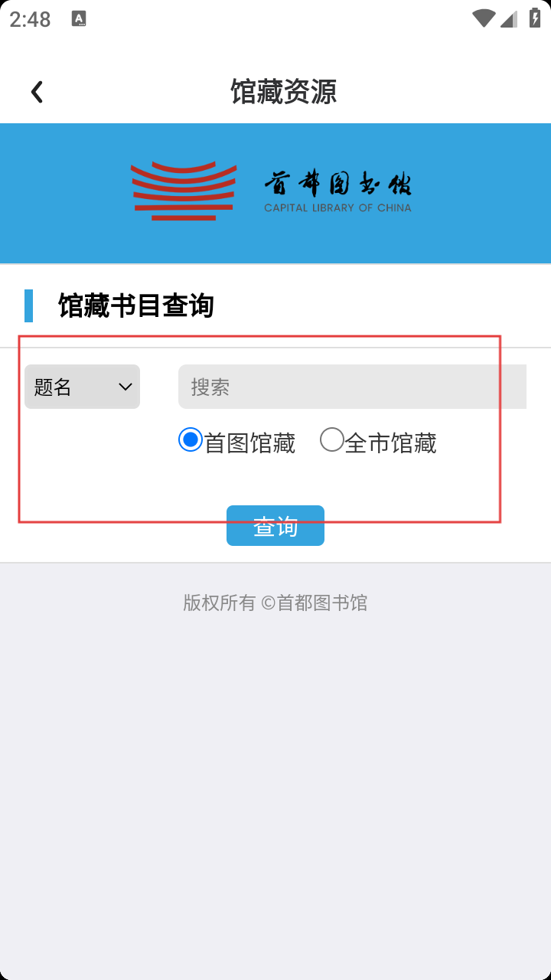Tap the cellular signal icon in status bar
551x980 pixels.
coord(508,18)
